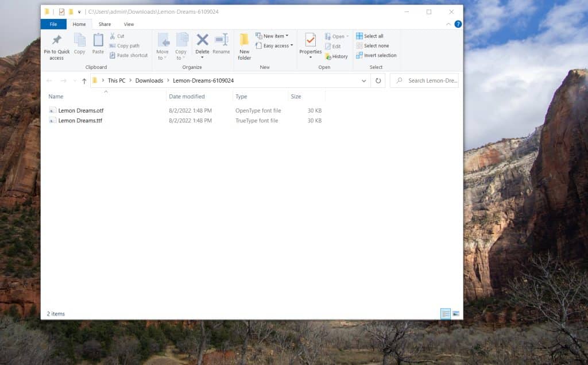Refresh the folder view
The height and width of the screenshot is (365, 588).
[378, 80]
